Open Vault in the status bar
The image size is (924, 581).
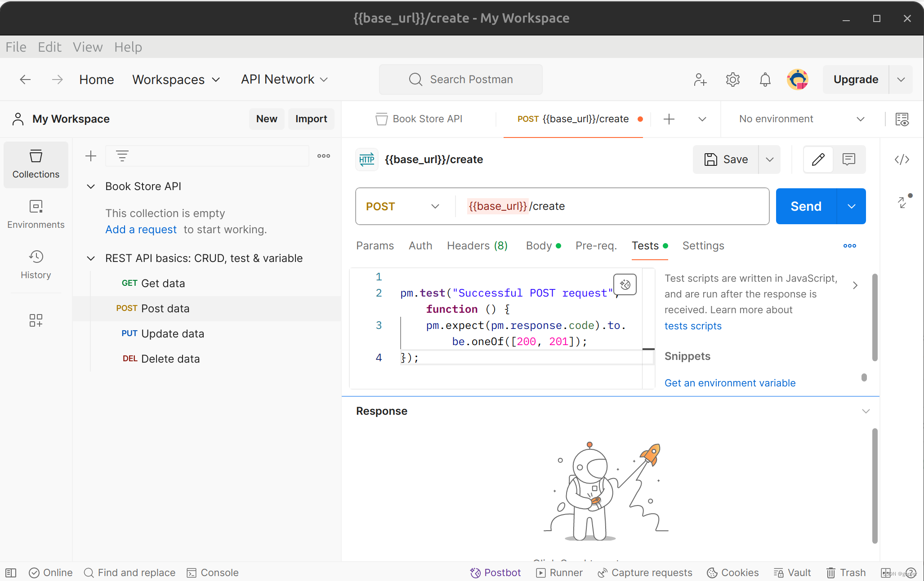[792, 572]
